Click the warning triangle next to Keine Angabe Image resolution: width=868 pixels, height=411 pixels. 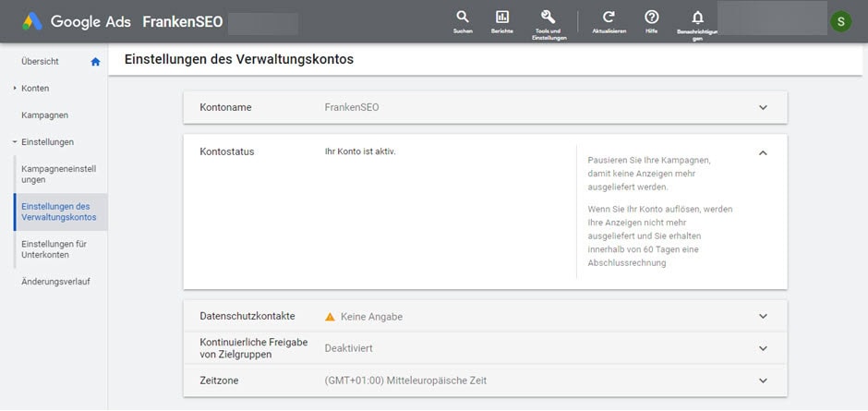pyautogui.click(x=330, y=317)
